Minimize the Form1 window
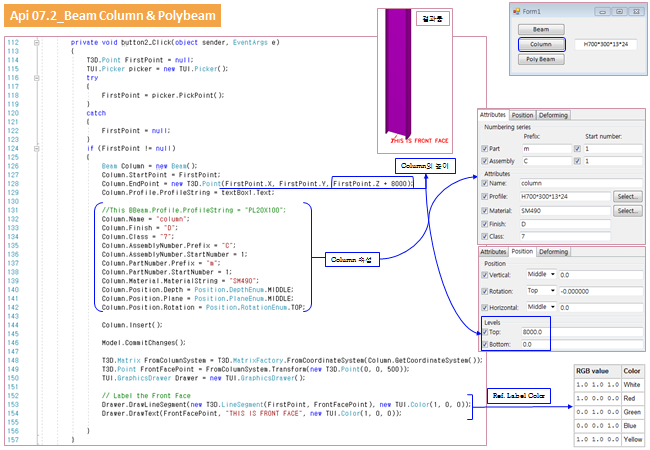Screen dimensions: 650x450 pyautogui.click(x=605, y=11)
